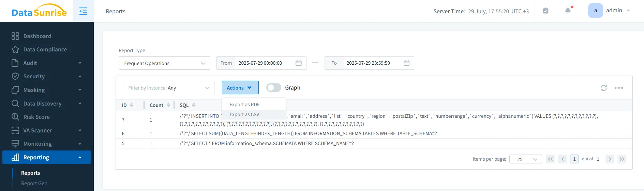The height and width of the screenshot is (191, 644).
Task: Click the Actions button
Action: (x=240, y=88)
